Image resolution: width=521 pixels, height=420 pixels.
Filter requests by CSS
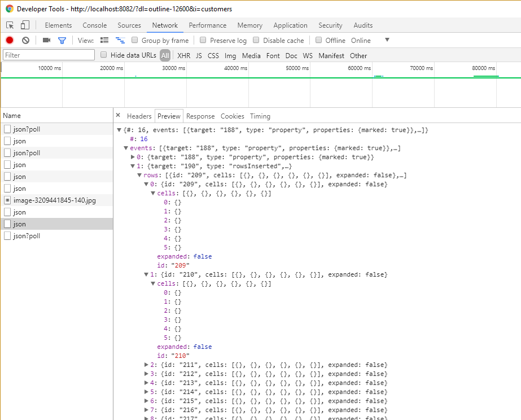point(213,55)
